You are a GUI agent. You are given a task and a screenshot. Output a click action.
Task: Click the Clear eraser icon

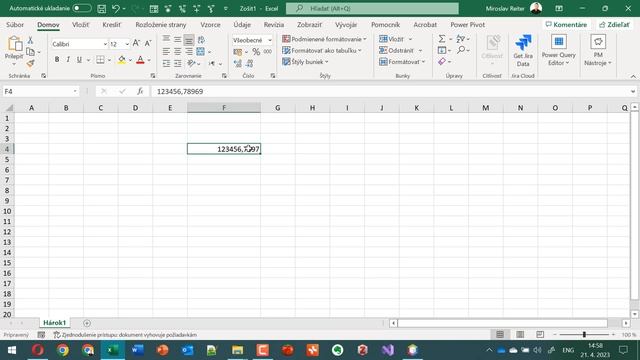(442, 62)
